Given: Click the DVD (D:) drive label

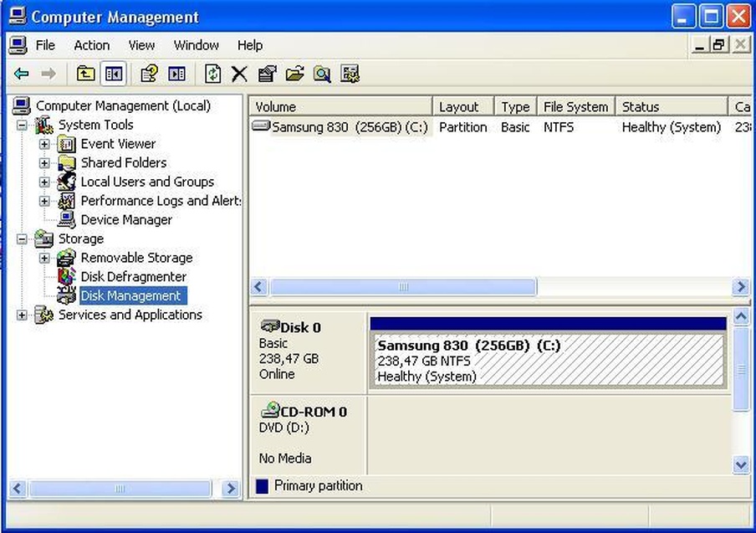Looking at the screenshot, I should click(x=284, y=428).
